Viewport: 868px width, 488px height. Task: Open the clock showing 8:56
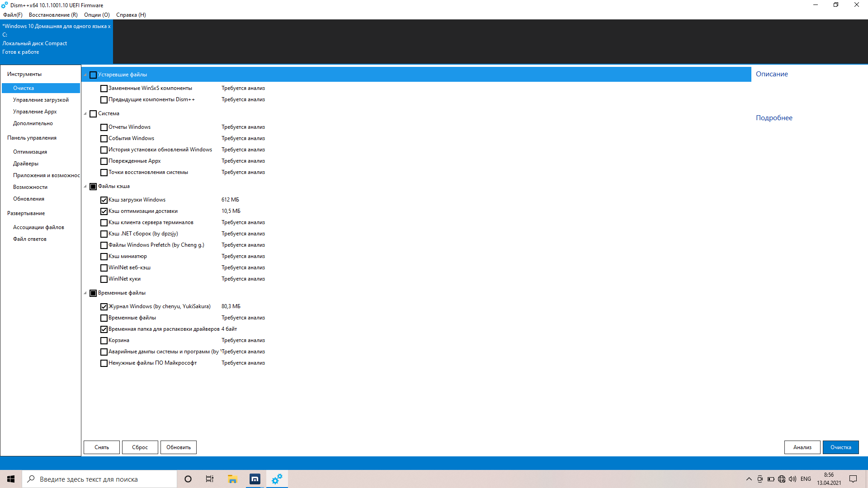pyautogui.click(x=829, y=479)
